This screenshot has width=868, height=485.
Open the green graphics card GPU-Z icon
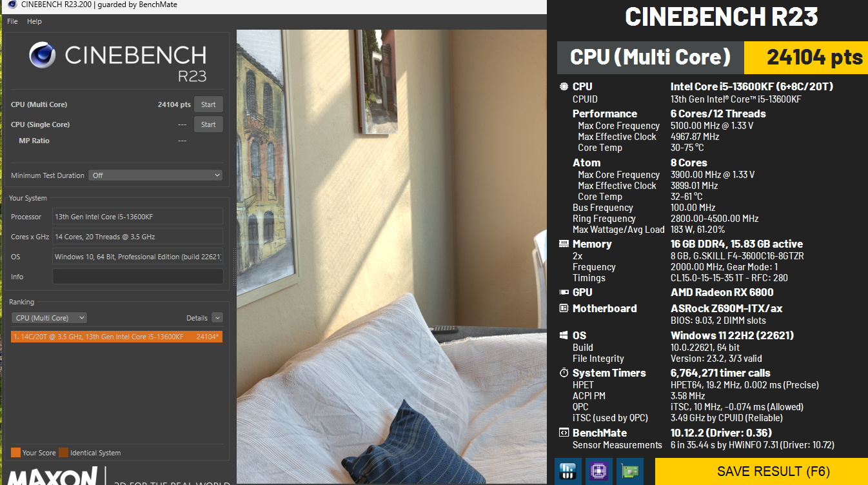630,471
